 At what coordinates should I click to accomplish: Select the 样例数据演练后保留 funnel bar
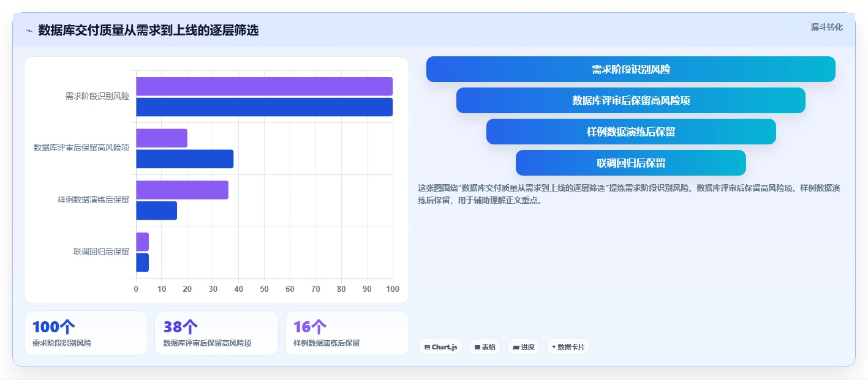click(631, 132)
